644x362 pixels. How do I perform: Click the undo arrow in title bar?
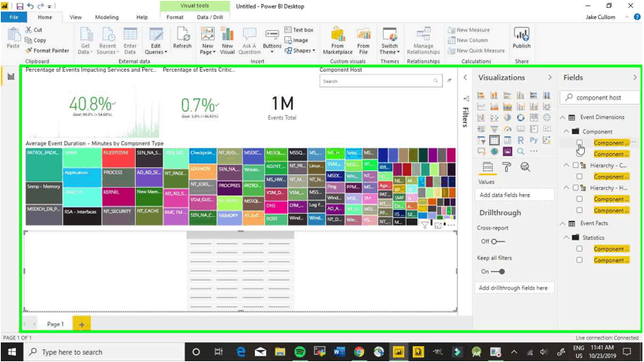coord(31,6)
